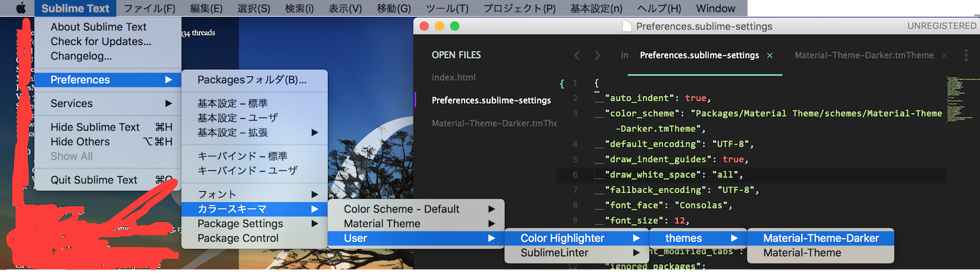This screenshot has height=274, width=980.
Task: Open the Apple menu icon
Action: pos(21,8)
